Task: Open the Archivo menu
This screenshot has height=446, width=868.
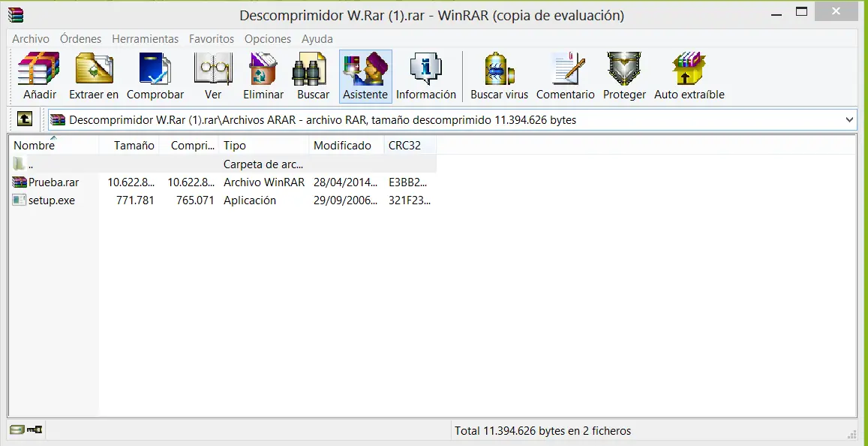Action: (x=31, y=39)
